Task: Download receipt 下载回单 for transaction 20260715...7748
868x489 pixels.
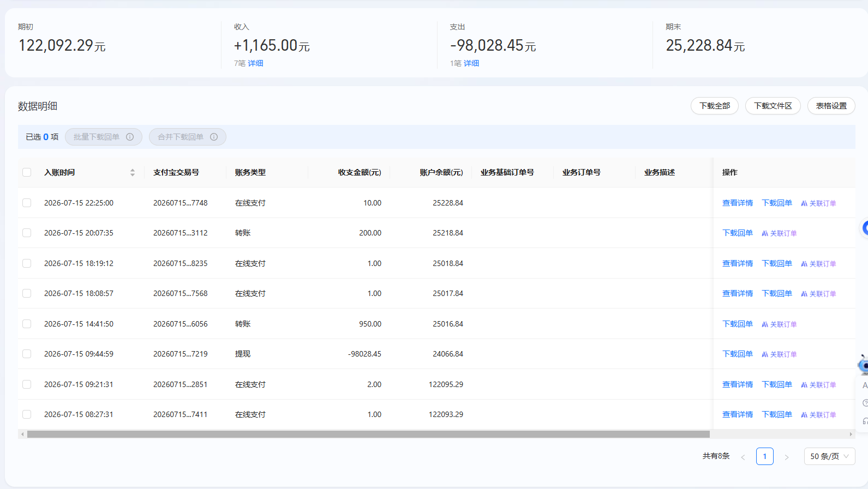Action: (x=777, y=203)
